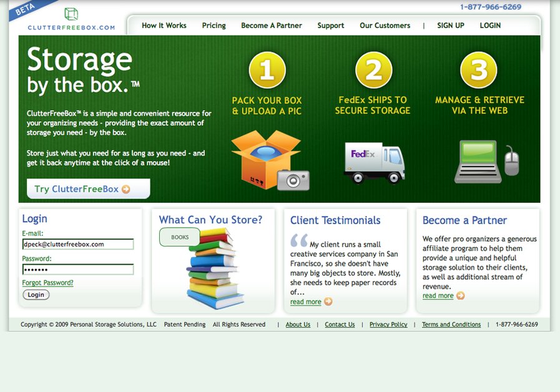Click the Password input field
The width and height of the screenshot is (560, 392).
coord(78,269)
